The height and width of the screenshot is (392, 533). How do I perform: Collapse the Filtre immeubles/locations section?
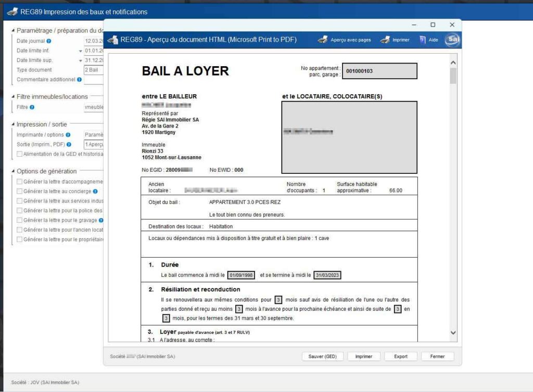[x=13, y=97]
